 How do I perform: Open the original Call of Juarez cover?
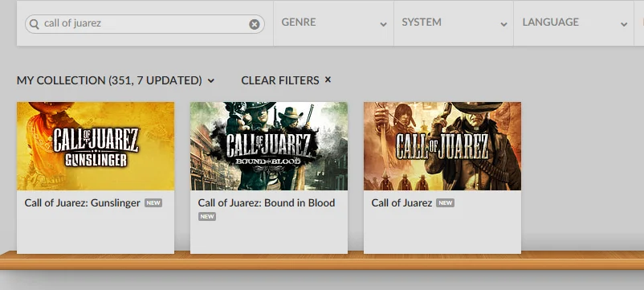(442, 146)
